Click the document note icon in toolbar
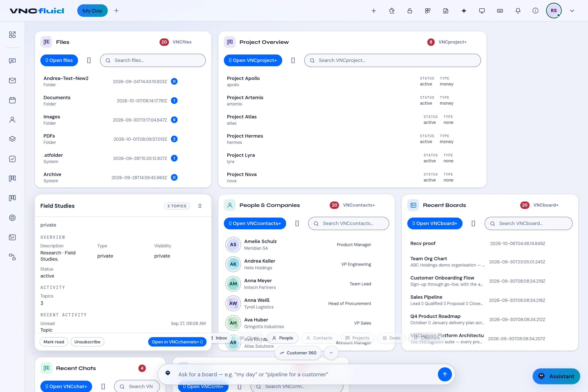The height and width of the screenshot is (392, 588). click(x=446, y=11)
